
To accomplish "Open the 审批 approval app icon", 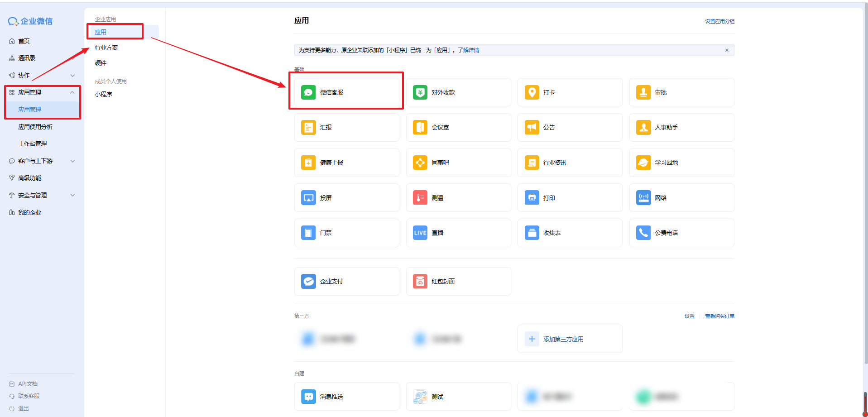I will pos(643,92).
